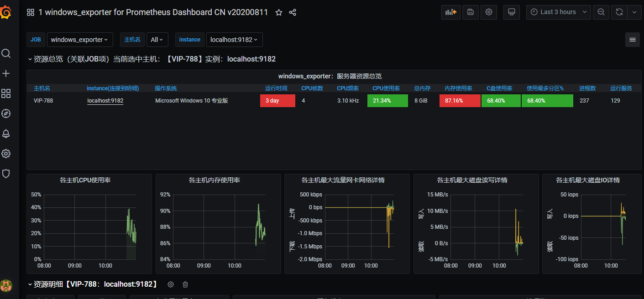
Task: Open dashboard settings gear icon
Action: pos(489,12)
